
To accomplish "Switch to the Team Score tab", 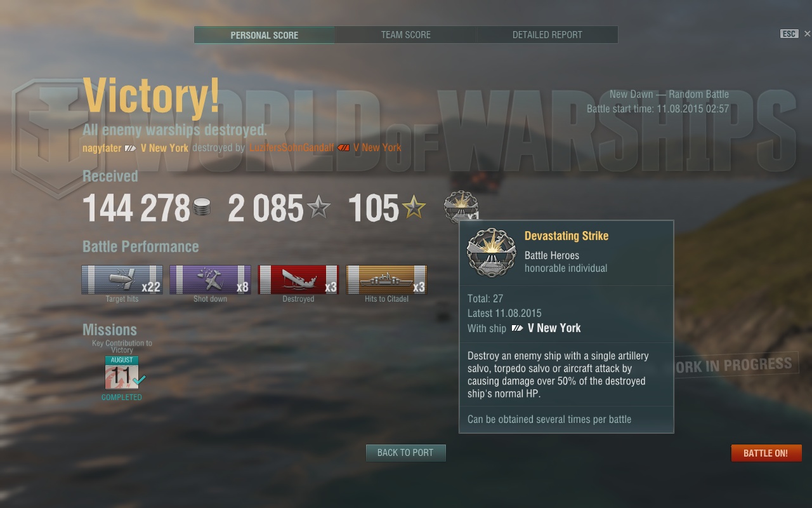I will [406, 35].
